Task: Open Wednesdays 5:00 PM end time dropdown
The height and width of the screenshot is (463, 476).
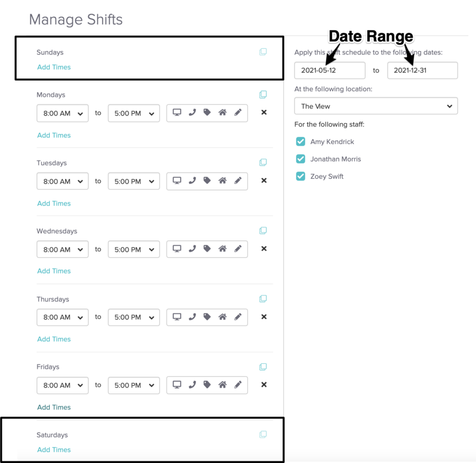Action: pos(134,249)
